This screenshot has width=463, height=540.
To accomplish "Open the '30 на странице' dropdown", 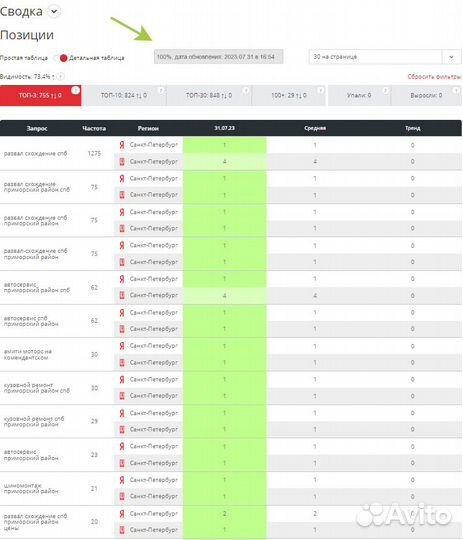I will 385,57.
